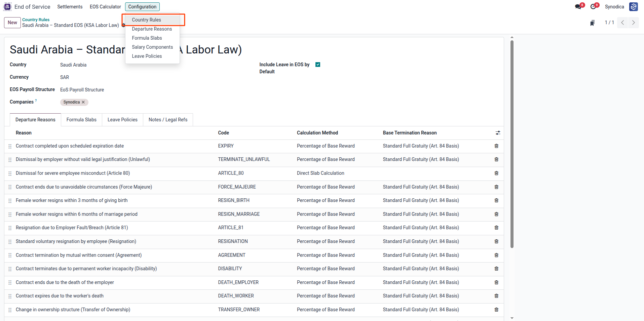Viewport: 644px width, 321px height.
Task: Open the activities clock icon
Action: coord(593,7)
